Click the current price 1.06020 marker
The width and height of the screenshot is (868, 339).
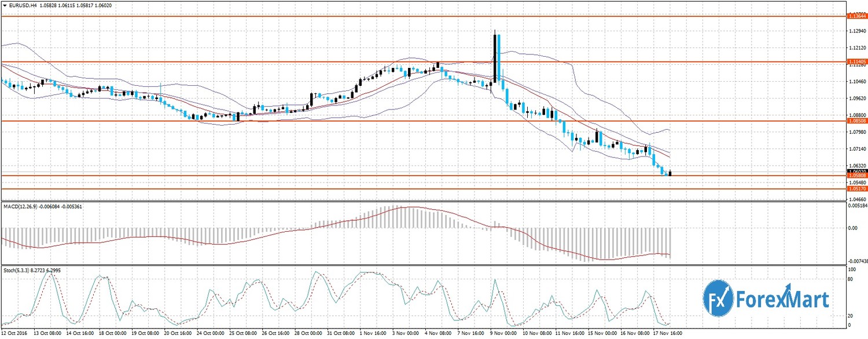pyautogui.click(x=856, y=172)
